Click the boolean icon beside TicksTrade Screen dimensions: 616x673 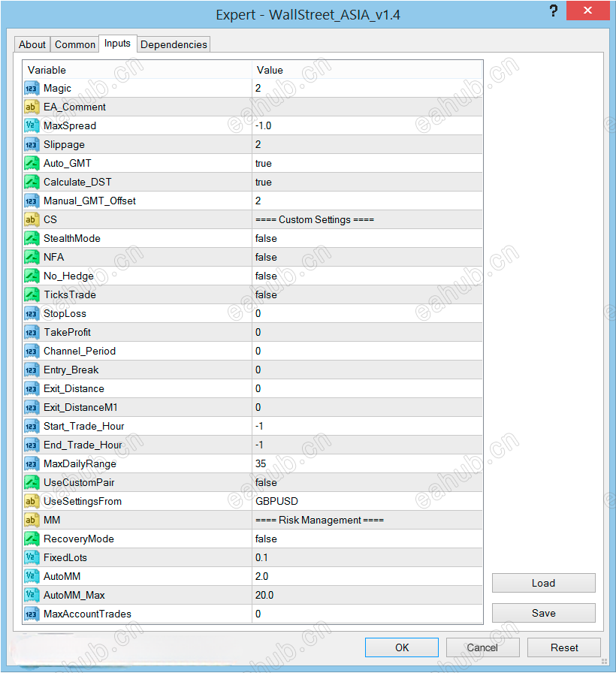[x=32, y=295]
